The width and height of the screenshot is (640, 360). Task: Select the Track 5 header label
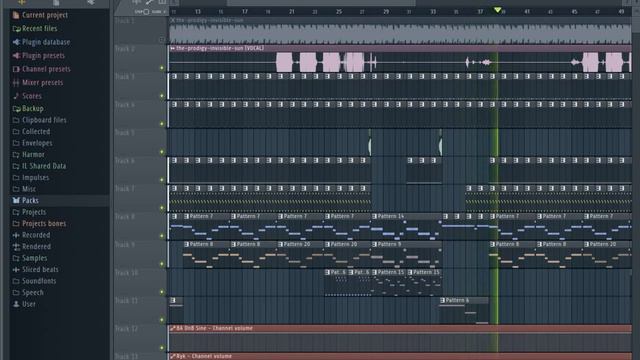pyautogui.click(x=124, y=133)
